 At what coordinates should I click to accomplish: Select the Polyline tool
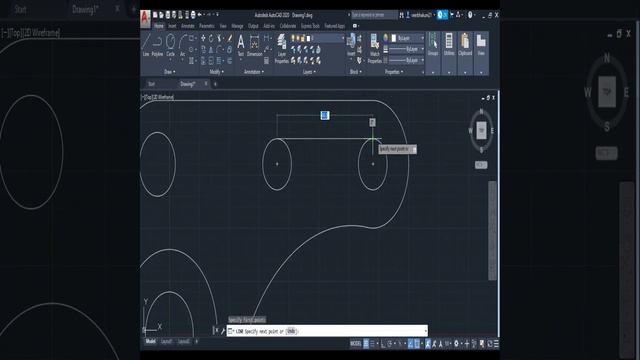pyautogui.click(x=158, y=45)
